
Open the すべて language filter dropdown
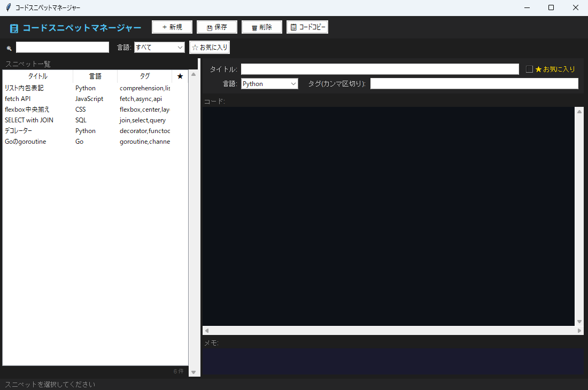(x=159, y=48)
